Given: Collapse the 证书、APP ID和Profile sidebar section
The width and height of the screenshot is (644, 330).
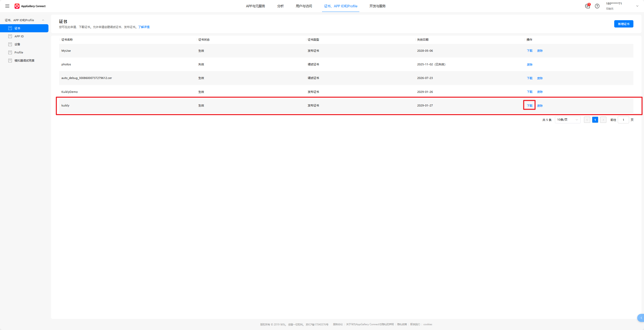Looking at the screenshot, I should (43, 20).
